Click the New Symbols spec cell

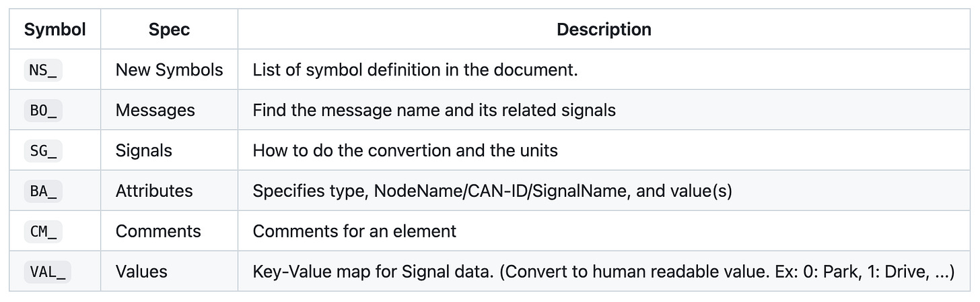click(169, 70)
